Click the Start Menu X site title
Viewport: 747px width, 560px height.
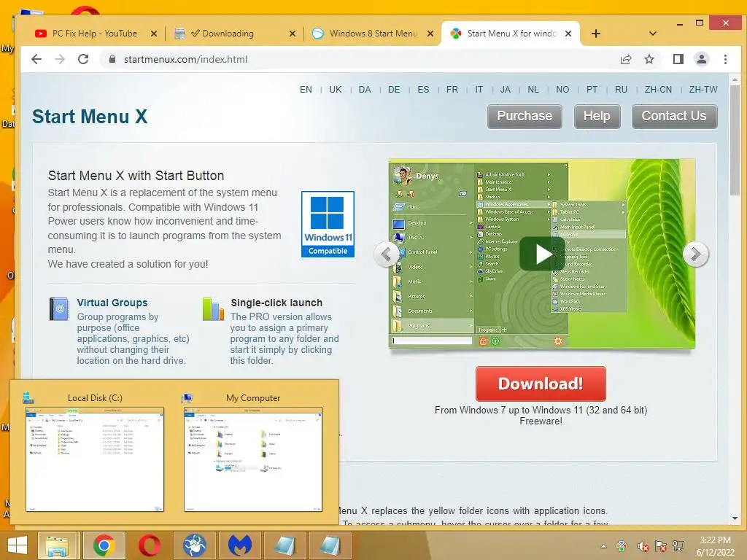90,117
